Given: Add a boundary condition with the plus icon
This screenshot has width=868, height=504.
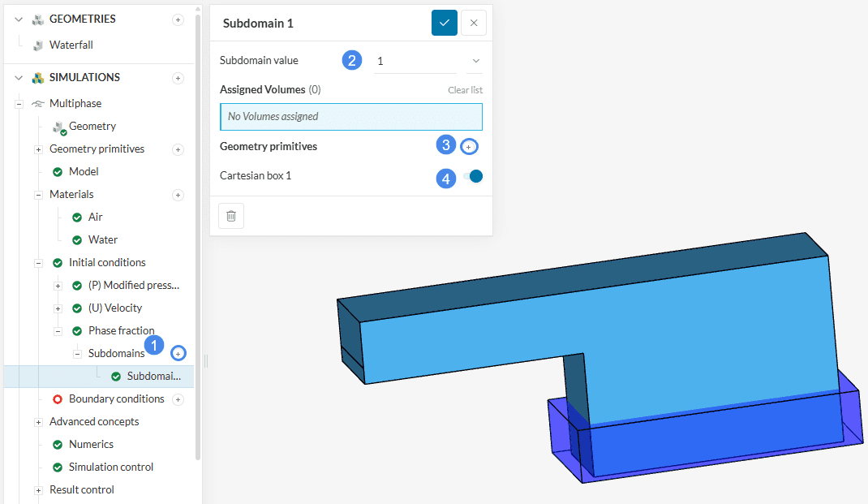Looking at the screenshot, I should click(178, 399).
